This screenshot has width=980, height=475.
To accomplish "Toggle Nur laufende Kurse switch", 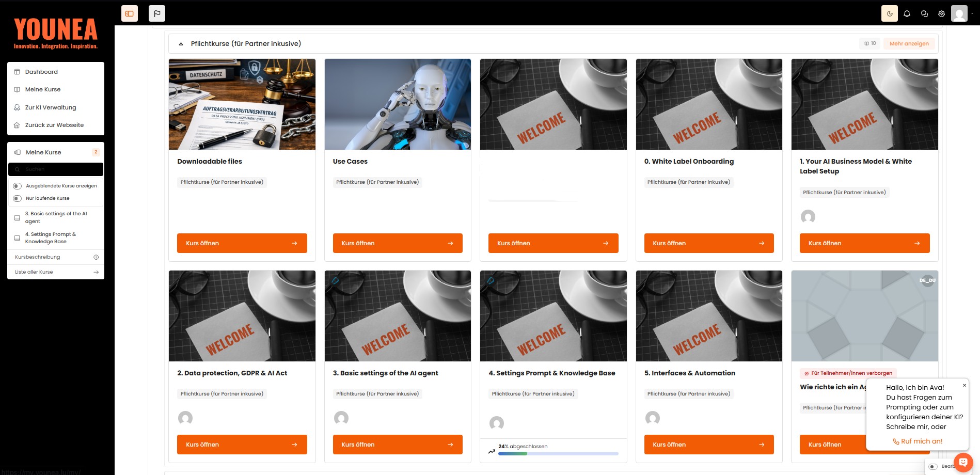I will coord(17,198).
